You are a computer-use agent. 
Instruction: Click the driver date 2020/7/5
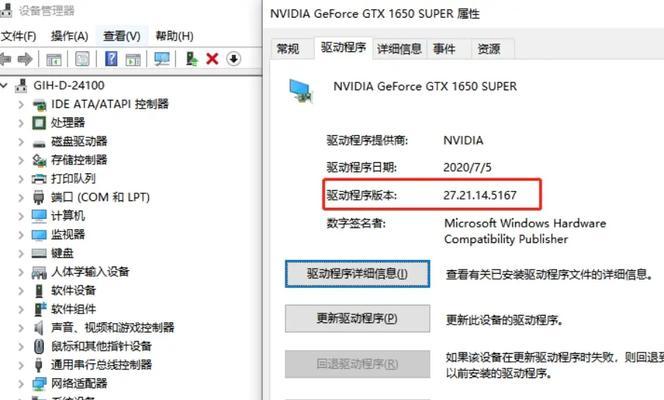(x=467, y=167)
